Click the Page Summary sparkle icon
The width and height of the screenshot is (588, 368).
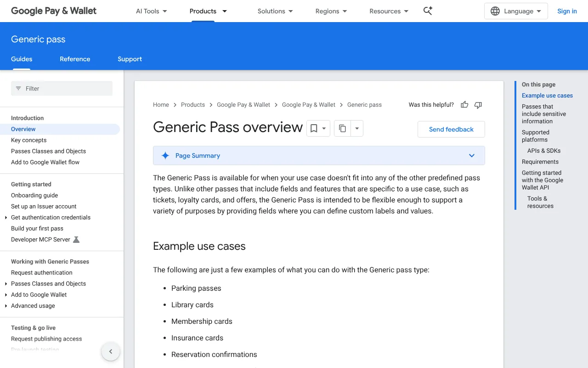point(165,155)
